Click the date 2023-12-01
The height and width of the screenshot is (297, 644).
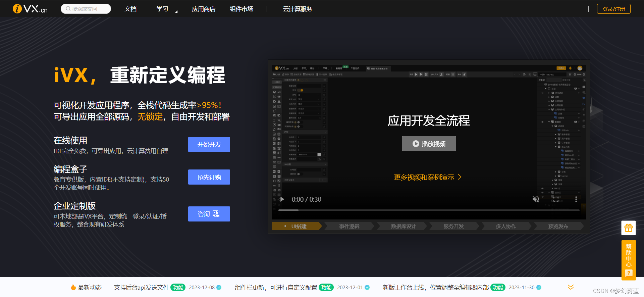click(x=350, y=288)
